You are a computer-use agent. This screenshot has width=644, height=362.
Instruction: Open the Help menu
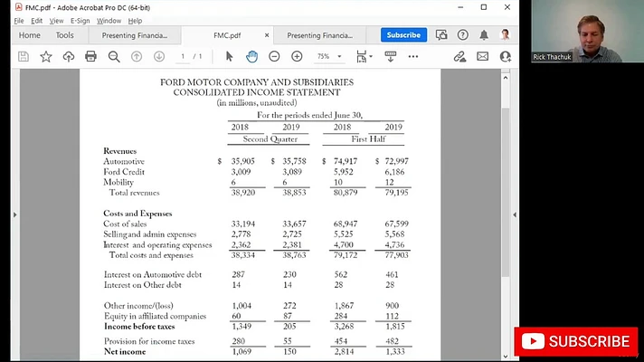coord(135,21)
